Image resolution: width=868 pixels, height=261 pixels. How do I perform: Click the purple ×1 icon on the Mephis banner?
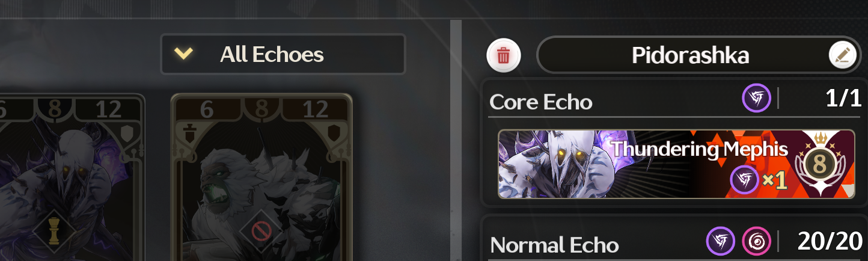click(745, 180)
